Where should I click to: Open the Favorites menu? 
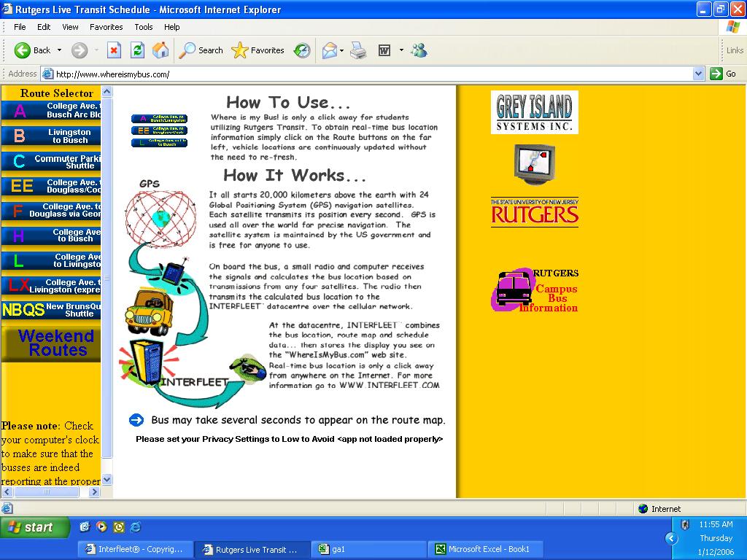[107, 27]
